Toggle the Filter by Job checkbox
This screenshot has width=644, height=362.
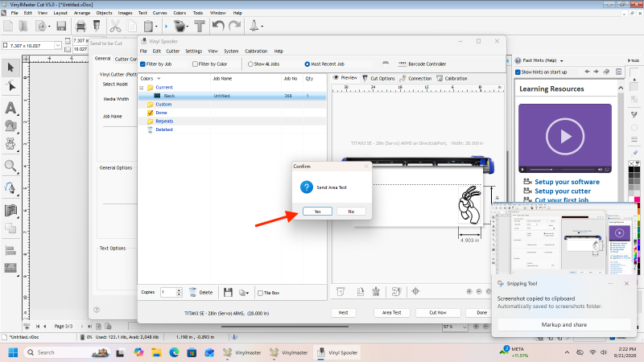point(143,64)
